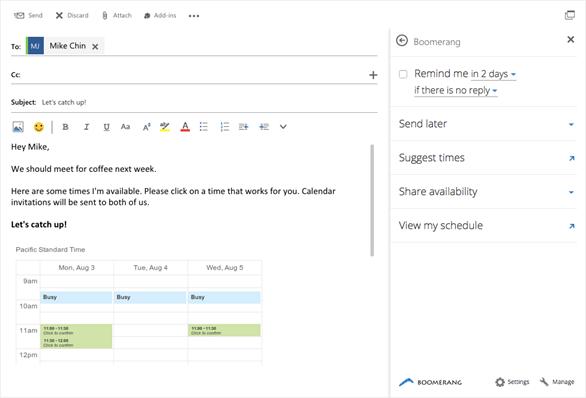Viewport: 586px width, 398px height.
Task: Open the Add-ins menu
Action: point(160,15)
